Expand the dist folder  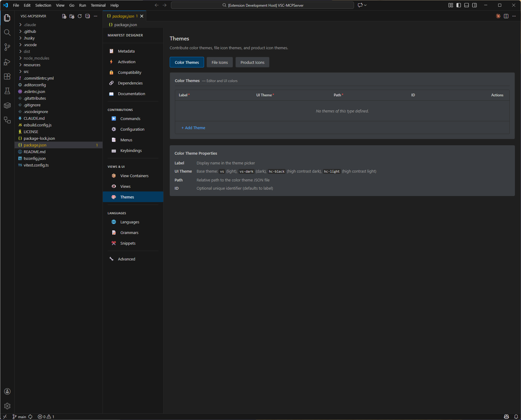tap(58, 51)
